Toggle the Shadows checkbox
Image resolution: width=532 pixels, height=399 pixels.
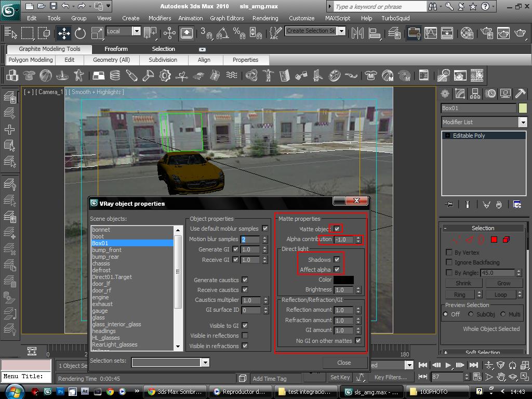click(337, 260)
